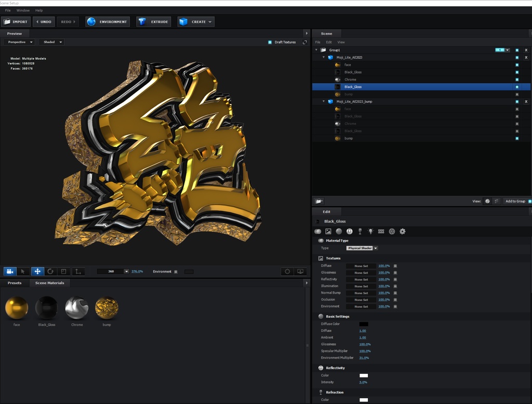Select the bump material thumbnail
The image size is (532, 404).
107,307
